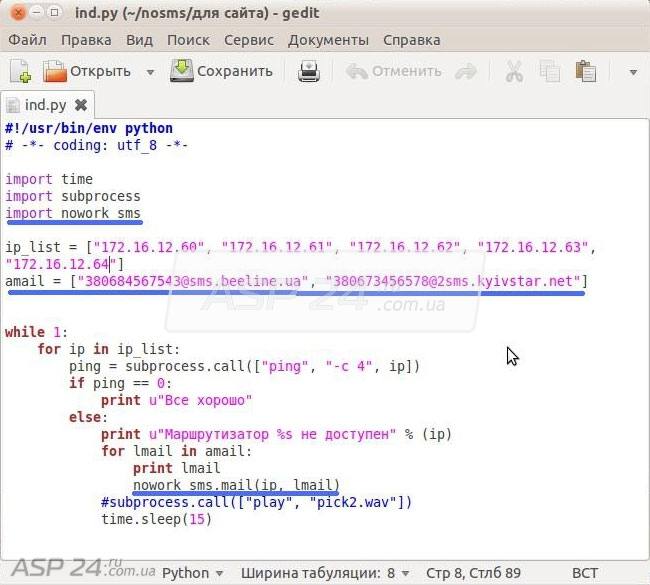Image resolution: width=650 pixels, height=585 pixels.
Task: Click the Redo arrow icon
Action: coord(466,71)
